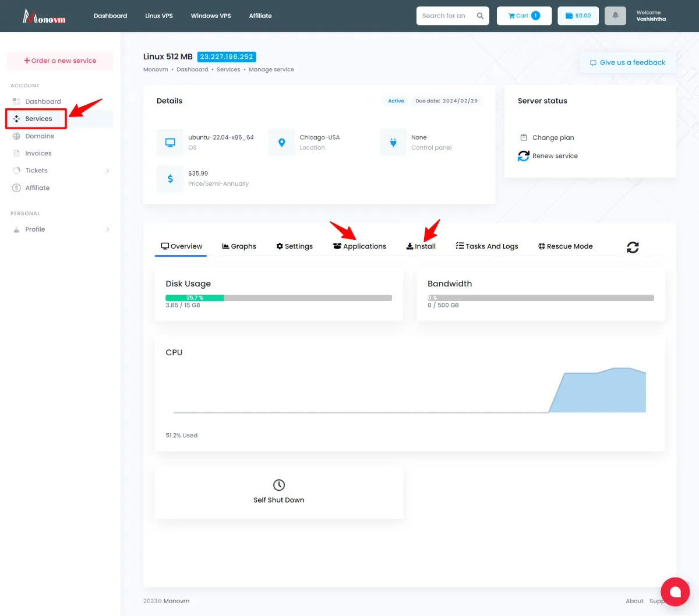Click the Disk Usage progress bar
The image size is (699, 616).
[x=279, y=298]
